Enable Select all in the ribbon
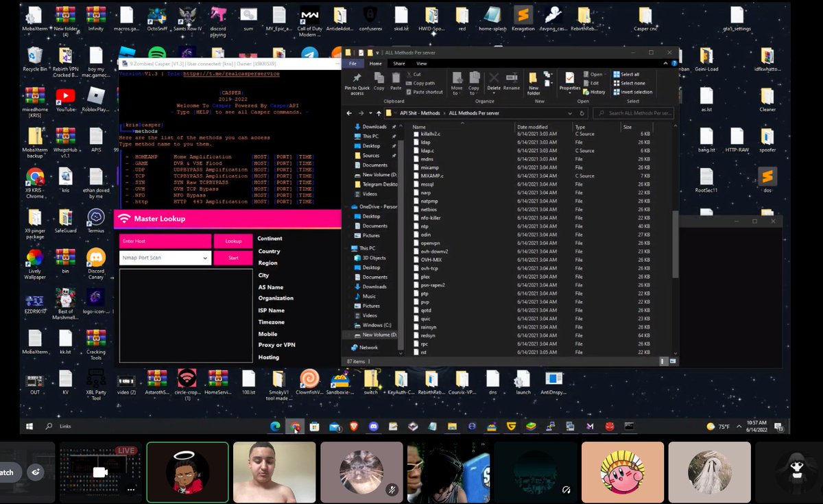The image size is (823, 504). (630, 73)
